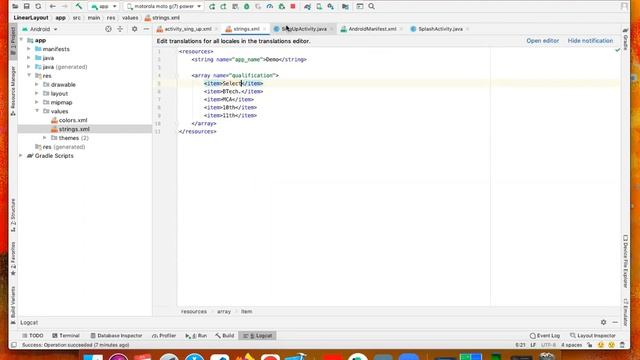
Task: Open the Database Inspector tool window
Action: 116,336
